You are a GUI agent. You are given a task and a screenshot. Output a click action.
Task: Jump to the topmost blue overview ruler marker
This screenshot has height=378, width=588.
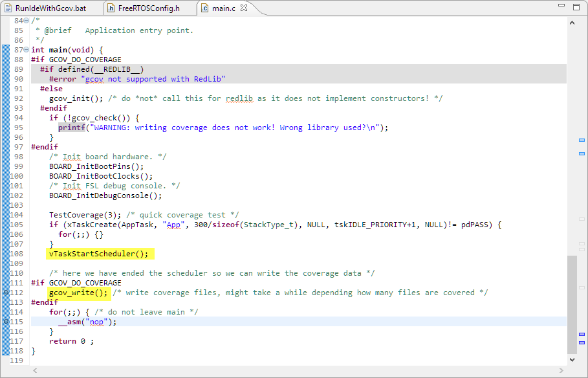pos(582,140)
